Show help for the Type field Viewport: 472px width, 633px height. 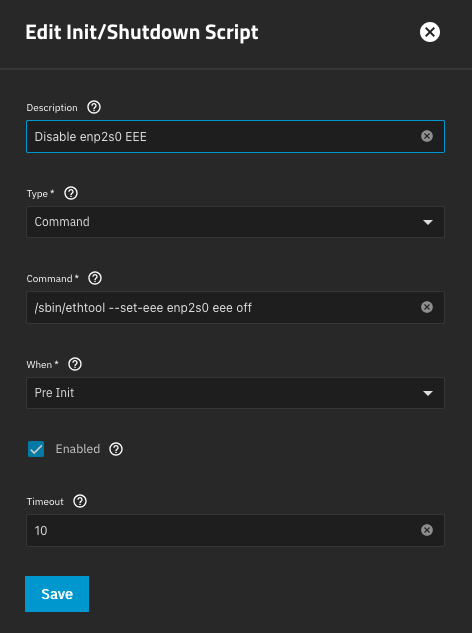tap(71, 193)
